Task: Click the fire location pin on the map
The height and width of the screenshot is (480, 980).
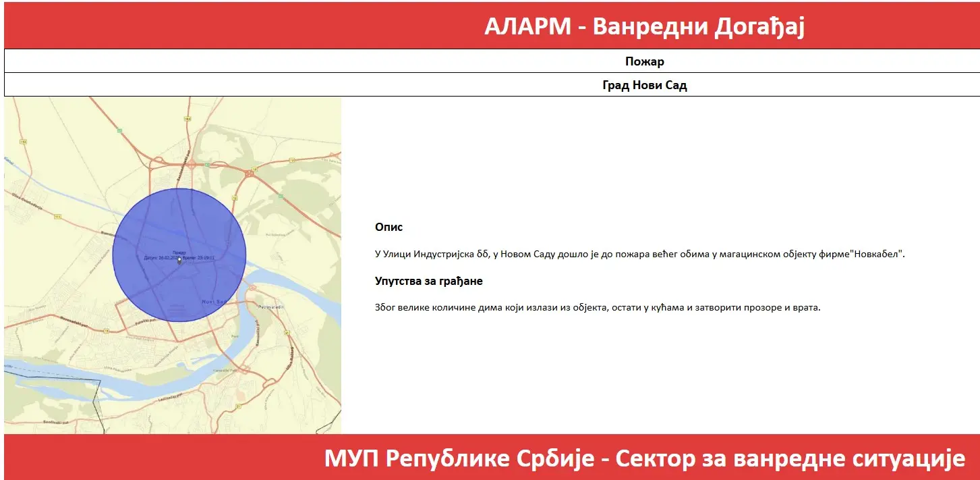Action: (x=179, y=261)
